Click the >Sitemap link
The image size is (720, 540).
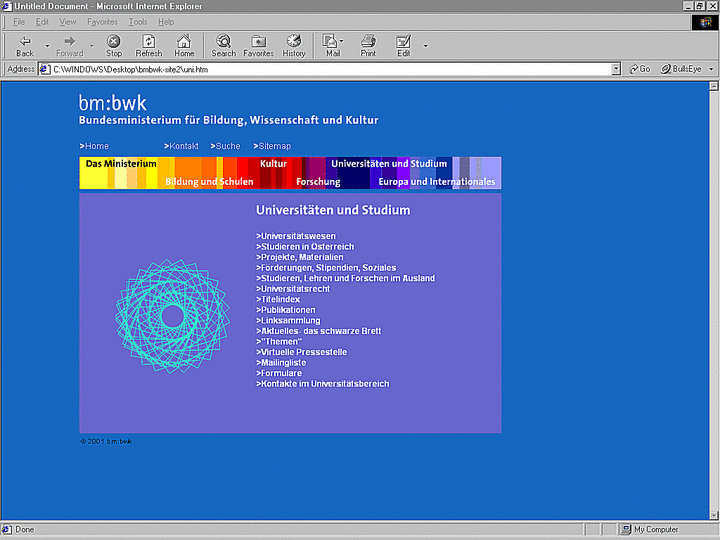click(x=272, y=146)
